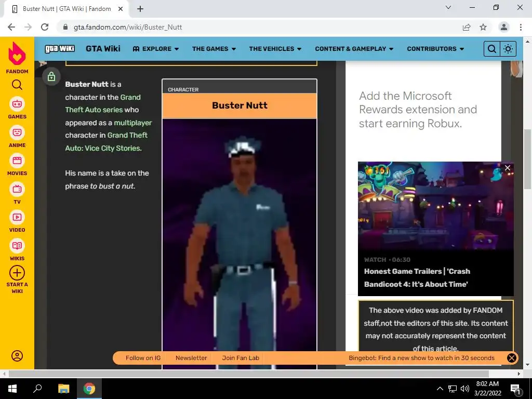Click the Buster Nutt character image

pos(240,244)
